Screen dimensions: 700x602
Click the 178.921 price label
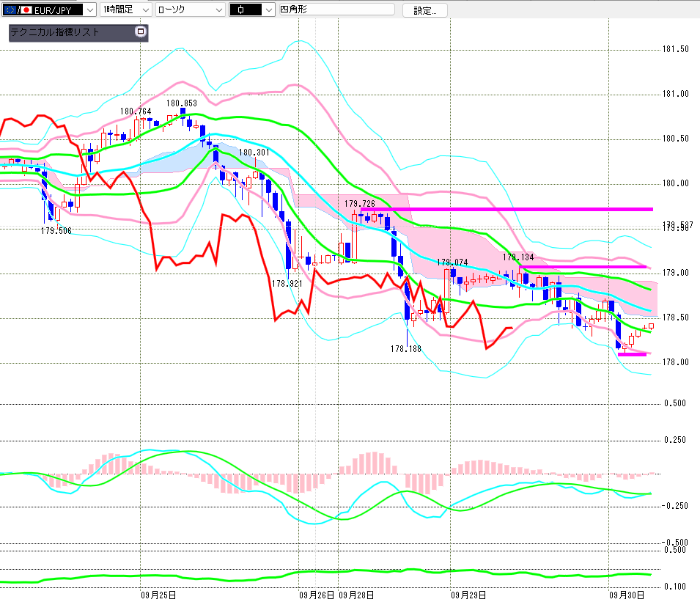click(287, 284)
